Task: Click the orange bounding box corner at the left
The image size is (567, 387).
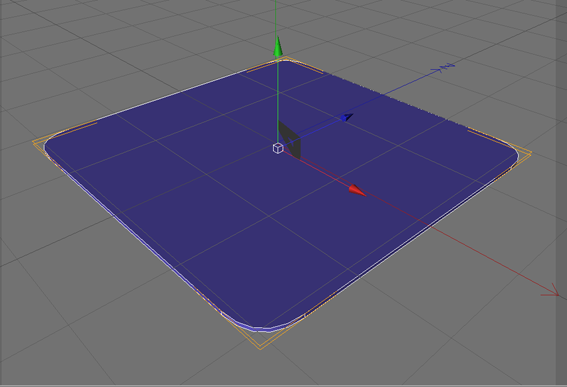Action: tap(35, 142)
